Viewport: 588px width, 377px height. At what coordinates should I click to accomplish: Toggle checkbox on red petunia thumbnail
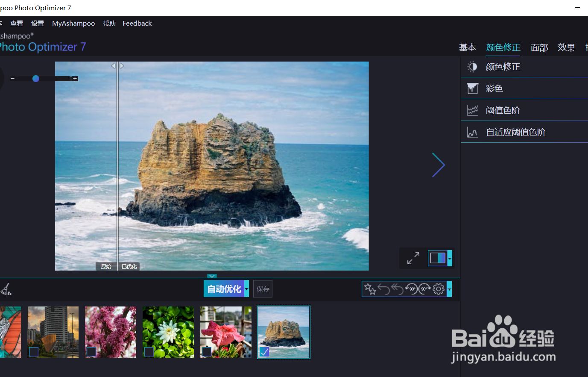(207, 352)
